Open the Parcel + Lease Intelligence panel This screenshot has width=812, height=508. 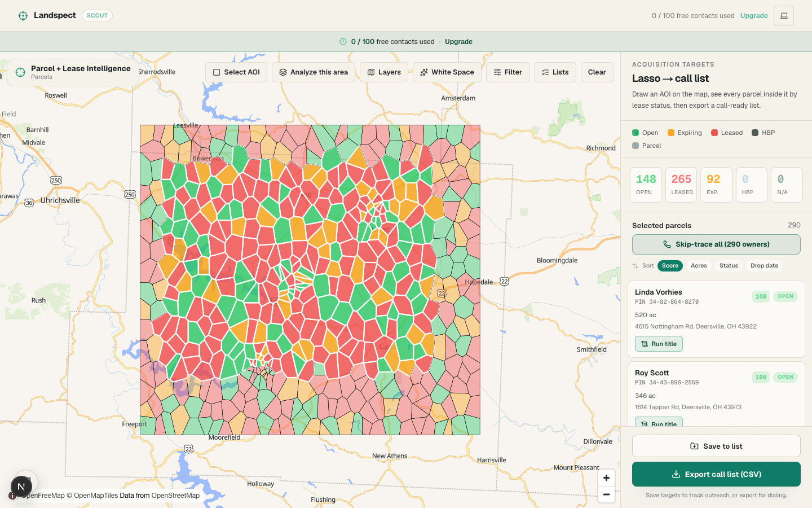(73, 72)
